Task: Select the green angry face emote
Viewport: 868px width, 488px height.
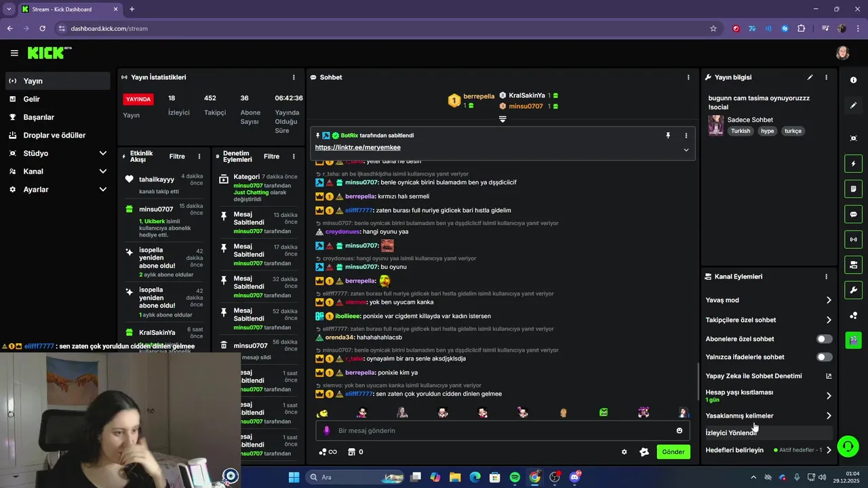Action: point(604,412)
